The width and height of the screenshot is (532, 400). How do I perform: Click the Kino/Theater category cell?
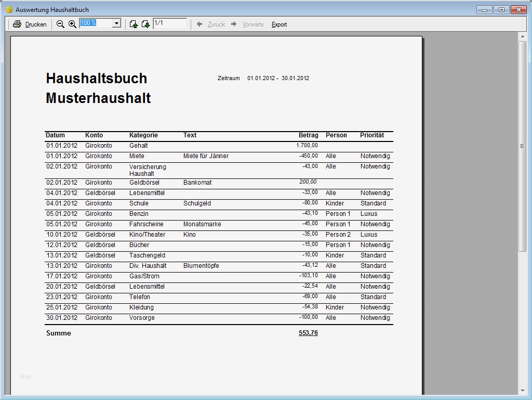[147, 235]
